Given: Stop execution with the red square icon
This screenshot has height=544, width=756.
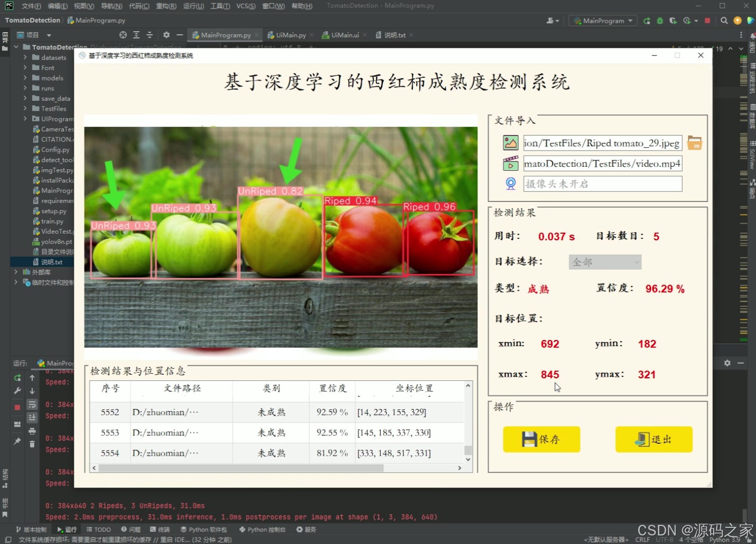Looking at the screenshot, I should point(708,20).
